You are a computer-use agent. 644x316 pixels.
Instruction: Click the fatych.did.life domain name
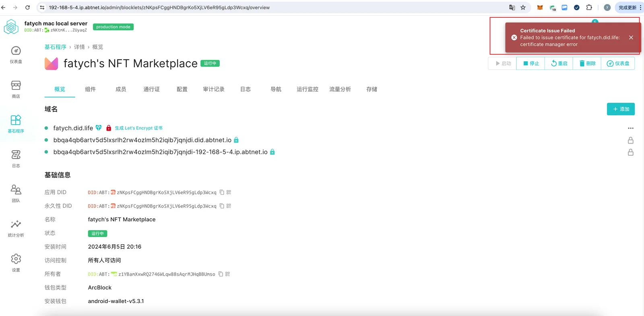tap(73, 128)
